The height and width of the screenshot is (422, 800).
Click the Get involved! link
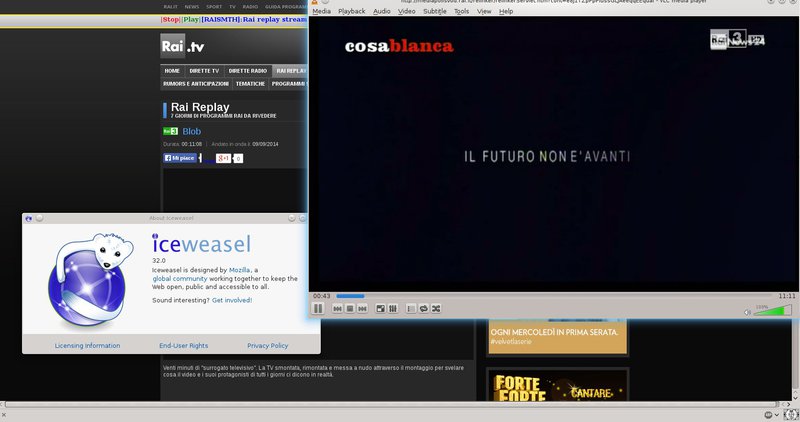tap(232, 300)
